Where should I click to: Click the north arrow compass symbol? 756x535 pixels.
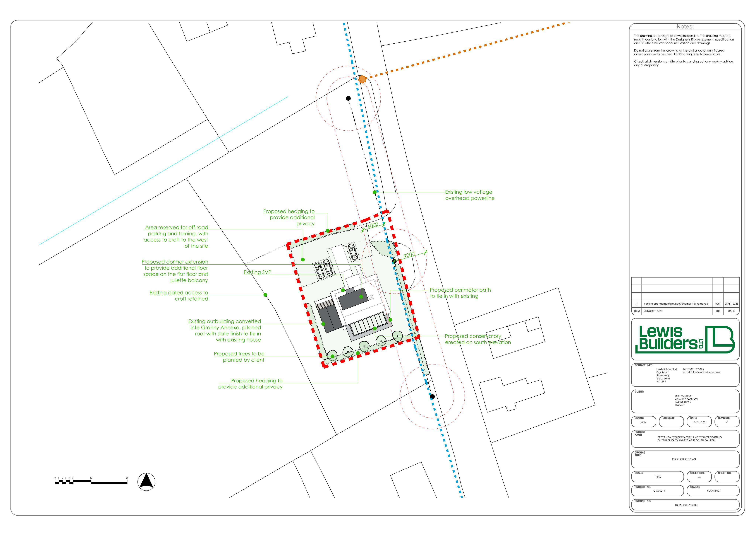click(147, 482)
